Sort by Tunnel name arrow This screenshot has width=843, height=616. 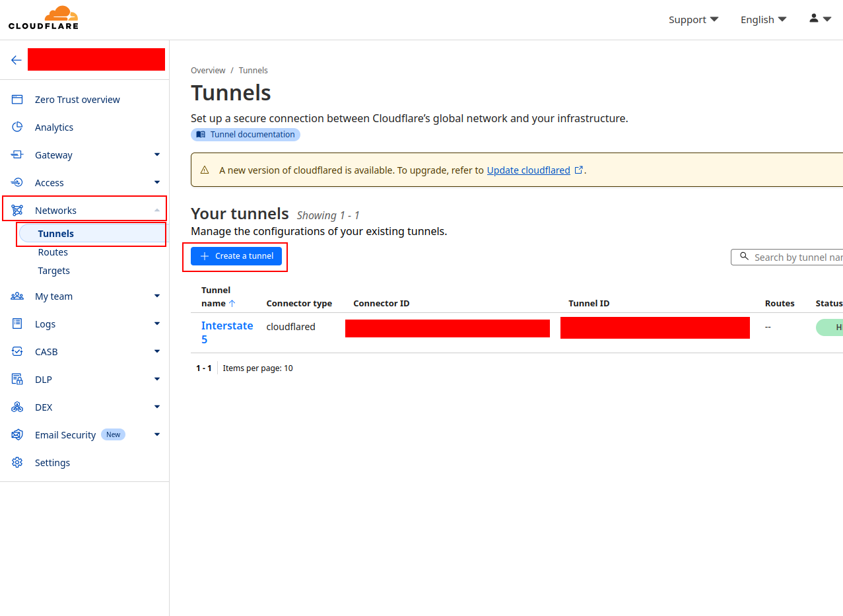(232, 304)
